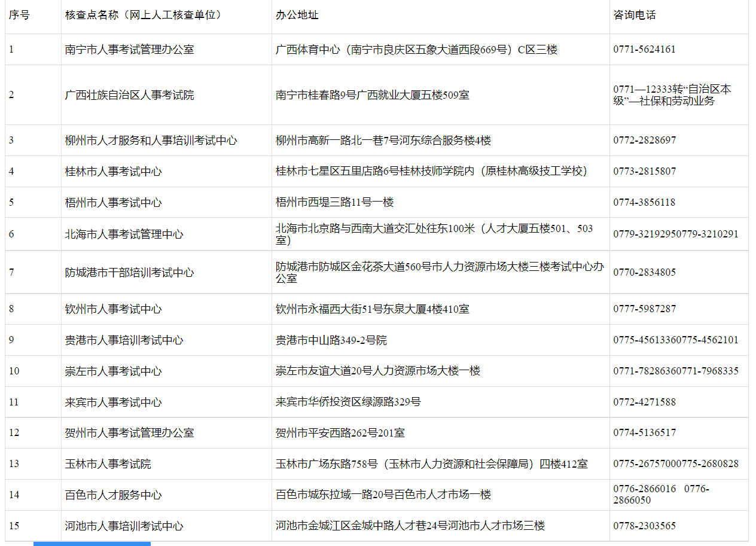This screenshot has height=546, width=756.
Task: Click serial number 1 in the 南宁市 row
Action: point(11,50)
